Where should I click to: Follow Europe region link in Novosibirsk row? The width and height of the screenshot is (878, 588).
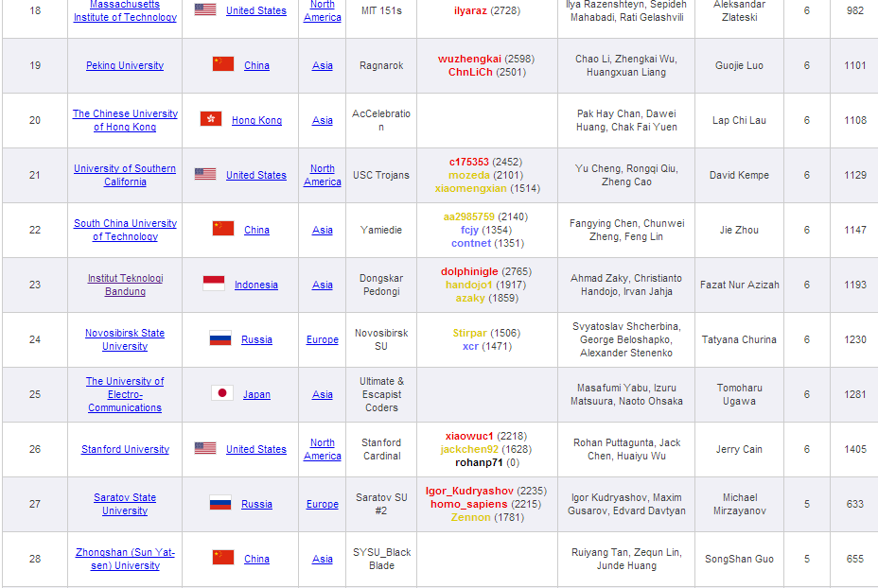[322, 339]
